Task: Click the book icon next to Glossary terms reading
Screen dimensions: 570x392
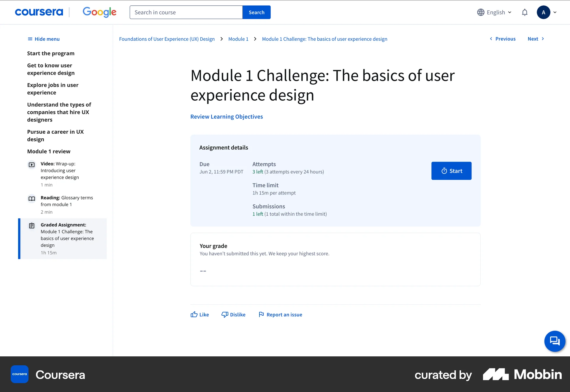Action: pyautogui.click(x=31, y=199)
